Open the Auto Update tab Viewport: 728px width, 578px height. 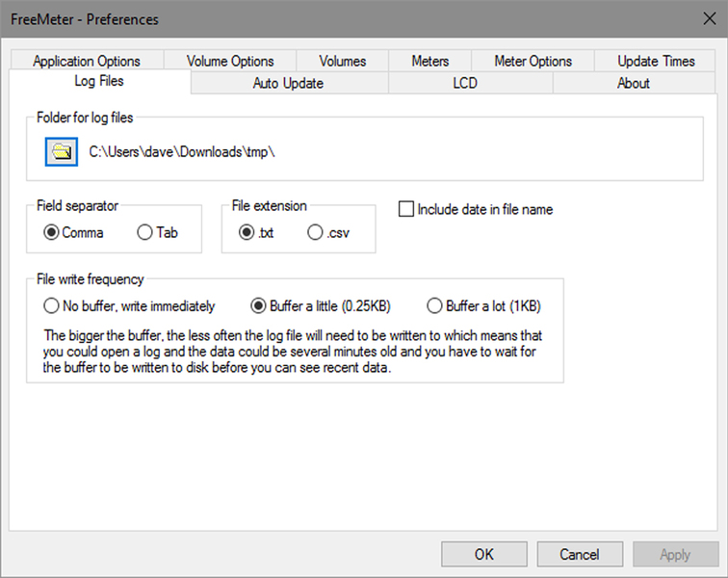pos(289,83)
